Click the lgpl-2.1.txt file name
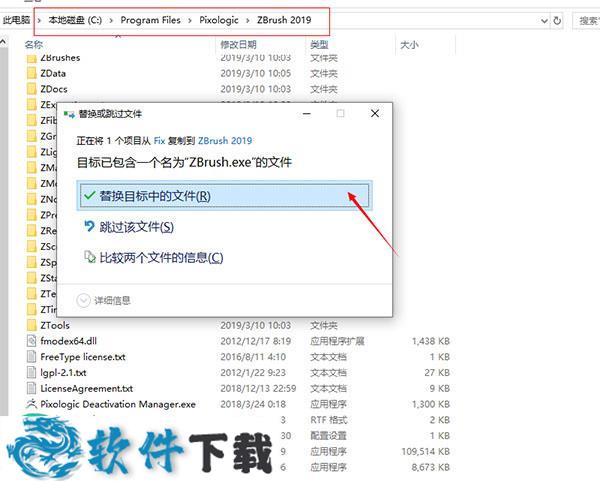 [x=64, y=373]
